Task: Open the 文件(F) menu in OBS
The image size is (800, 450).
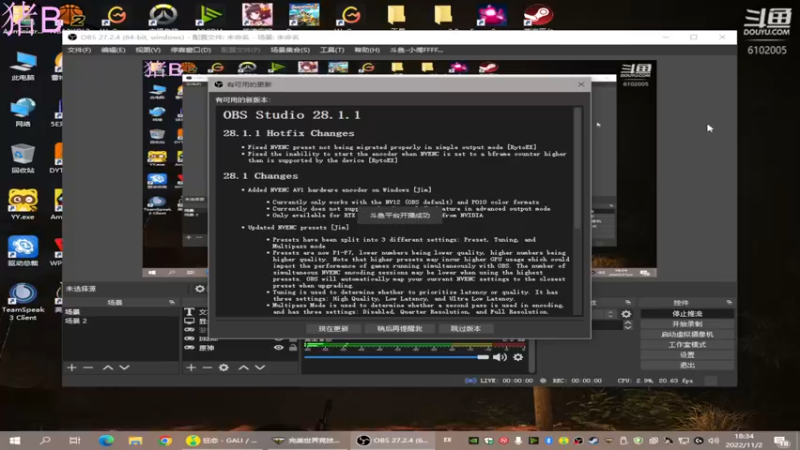Action: point(79,50)
